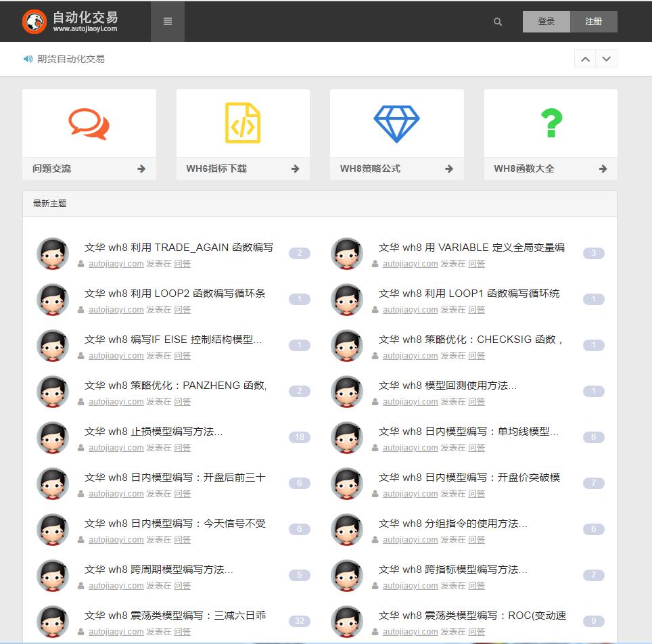The width and height of the screenshot is (652, 644).
Task: Open topic 策略优化：CHECKSIG 函数
Action: pyautogui.click(x=471, y=340)
